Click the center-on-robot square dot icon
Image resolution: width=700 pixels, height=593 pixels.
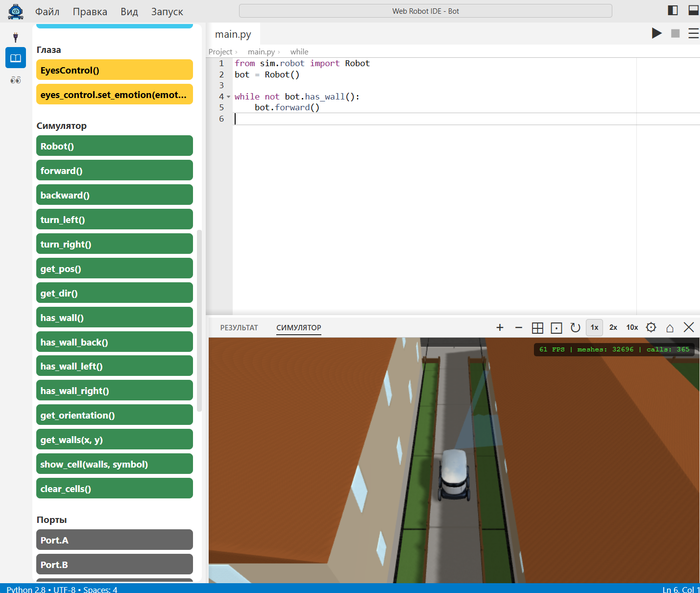(556, 328)
